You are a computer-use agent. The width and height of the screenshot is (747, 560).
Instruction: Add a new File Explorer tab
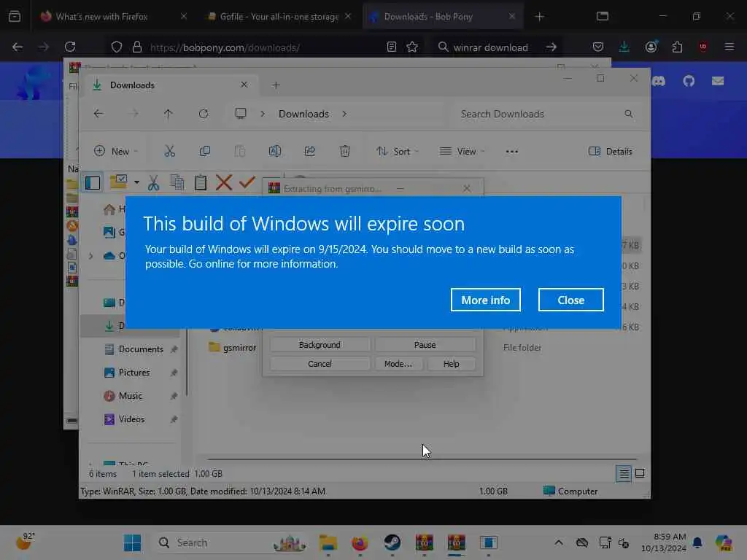coord(276,85)
